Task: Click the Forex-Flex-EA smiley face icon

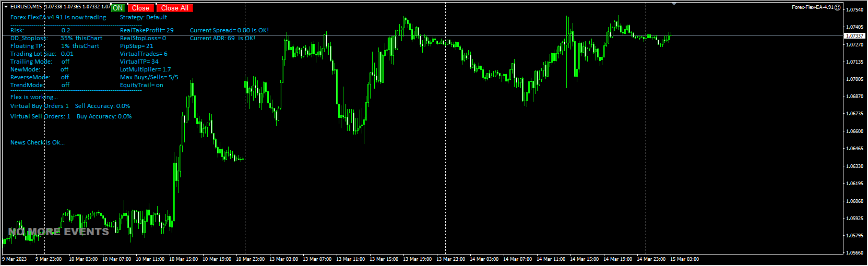Action: (x=838, y=7)
